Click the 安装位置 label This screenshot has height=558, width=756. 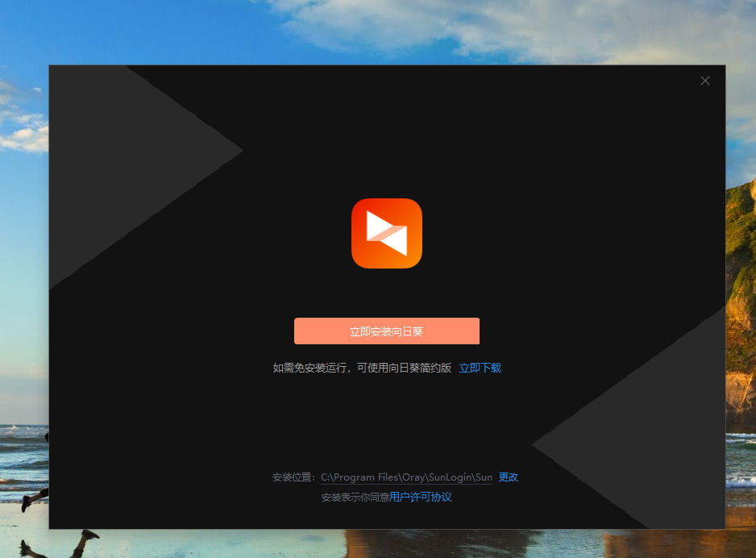[293, 477]
